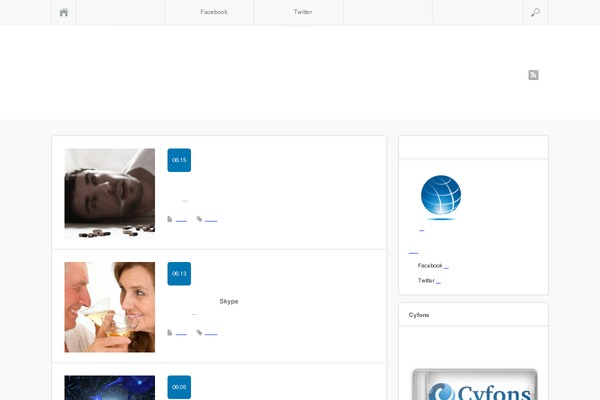Subscribe via the RSS feed icon

(x=533, y=75)
